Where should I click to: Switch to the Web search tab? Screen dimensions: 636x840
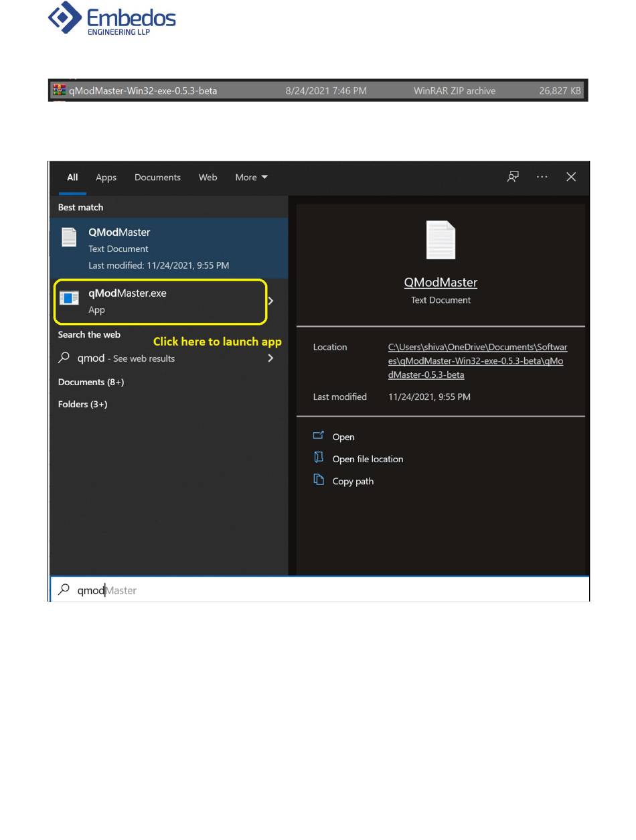click(208, 178)
